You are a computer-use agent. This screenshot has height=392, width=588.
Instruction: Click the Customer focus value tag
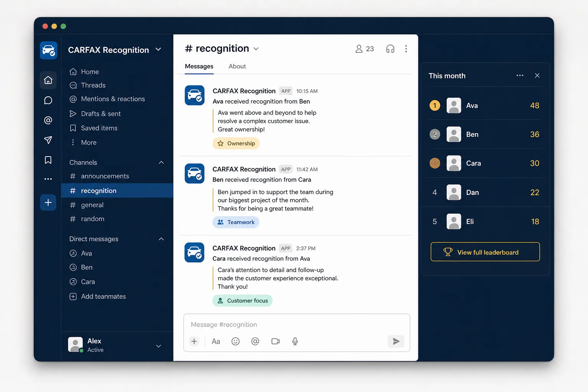click(x=243, y=301)
